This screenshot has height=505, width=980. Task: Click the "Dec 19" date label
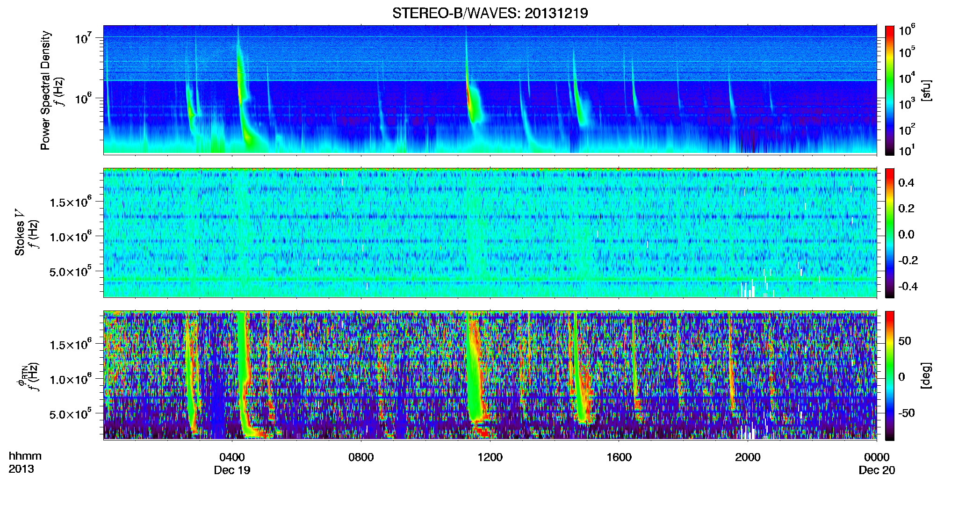pos(232,470)
